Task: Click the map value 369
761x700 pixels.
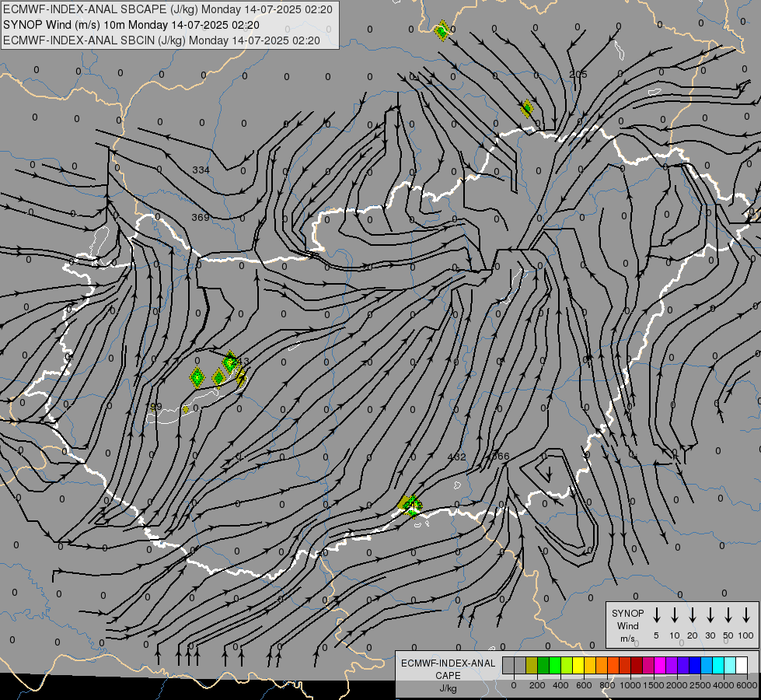Action: tap(201, 218)
